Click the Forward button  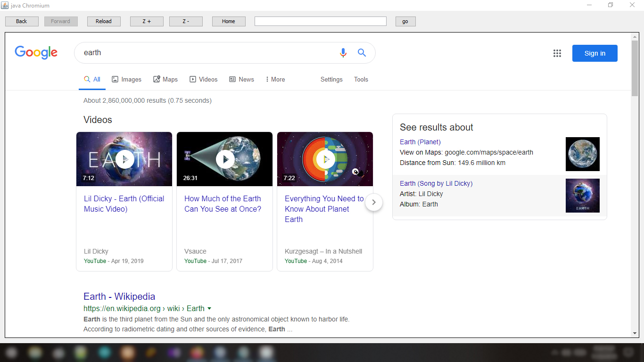pyautogui.click(x=61, y=21)
